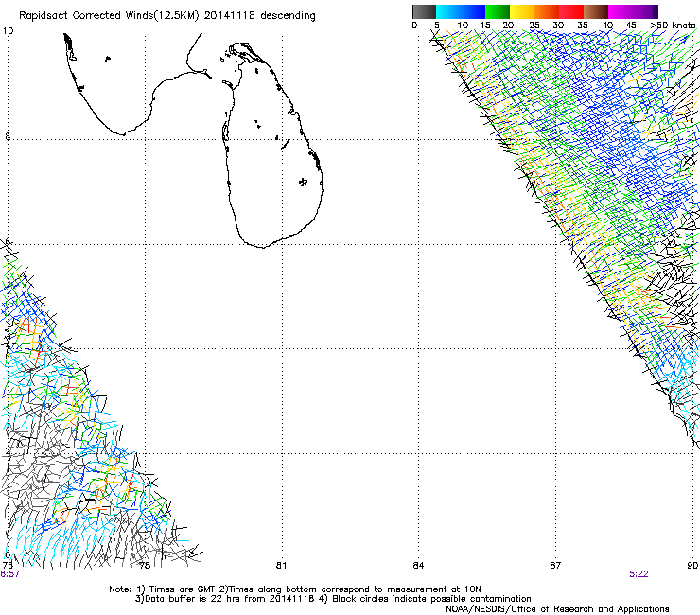Click the longitude label '78'

click(145, 566)
